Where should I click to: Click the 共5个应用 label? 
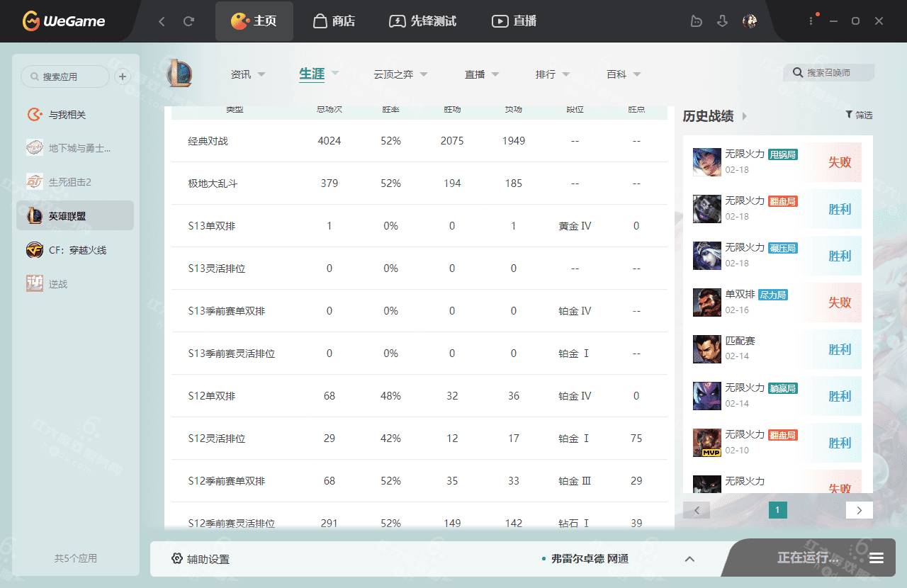click(x=76, y=558)
